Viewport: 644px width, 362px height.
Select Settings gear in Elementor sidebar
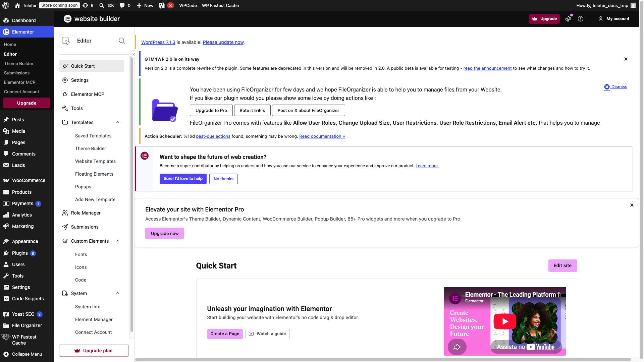[91, 80]
